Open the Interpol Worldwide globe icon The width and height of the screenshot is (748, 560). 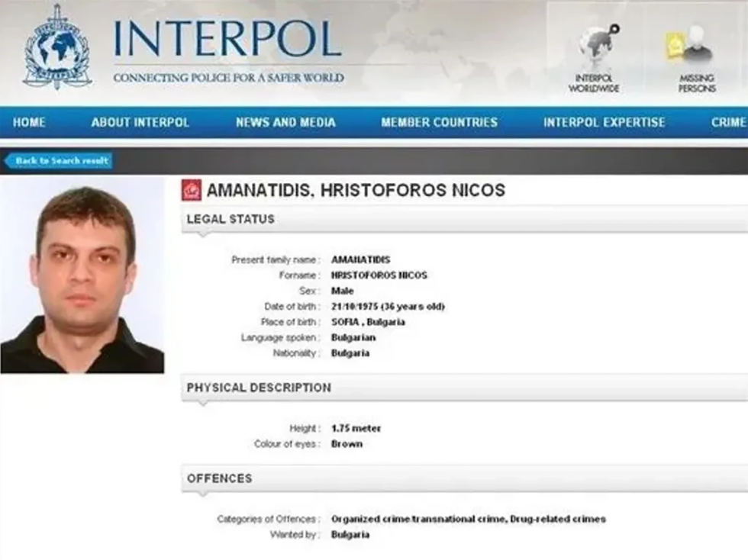point(598,45)
